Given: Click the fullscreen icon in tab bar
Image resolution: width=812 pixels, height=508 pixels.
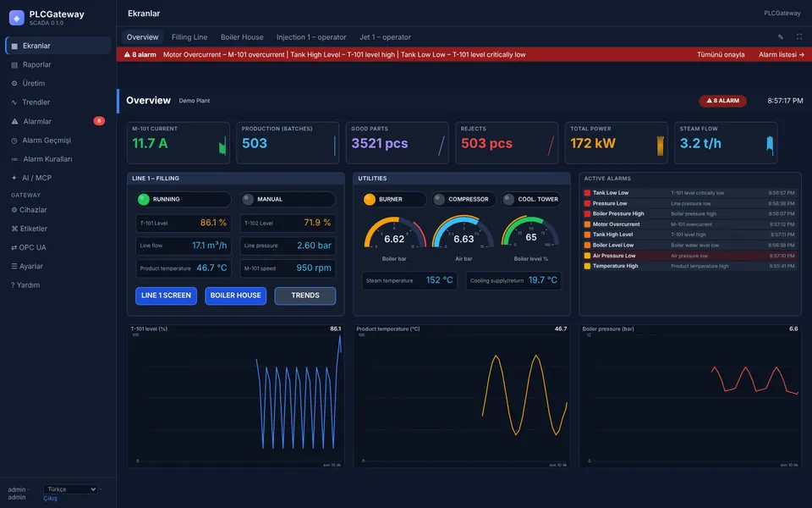Looking at the screenshot, I should tap(799, 36).
